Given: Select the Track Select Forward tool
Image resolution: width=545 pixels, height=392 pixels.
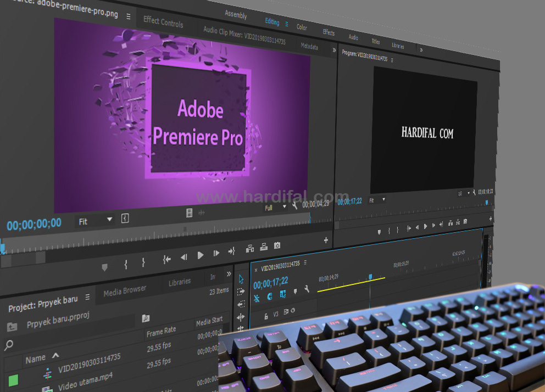Looking at the screenshot, I should [x=241, y=292].
